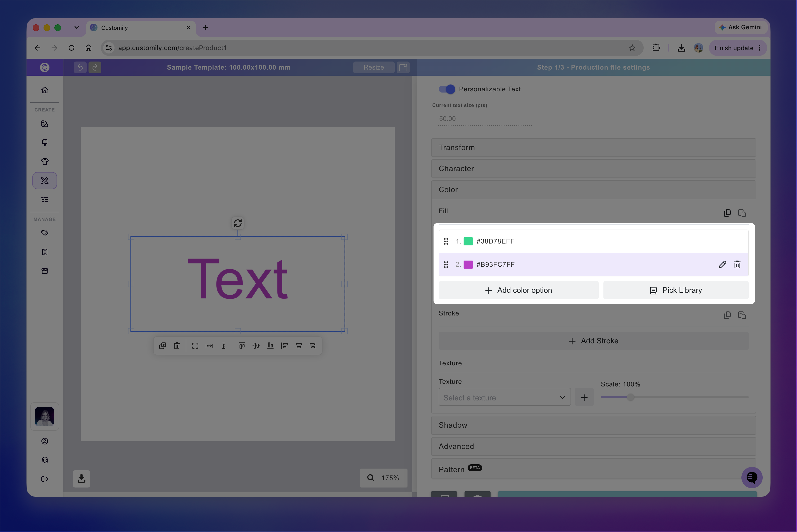Screen dimensions: 797x532
Task: Copy the Fill colors
Action: [727, 213]
